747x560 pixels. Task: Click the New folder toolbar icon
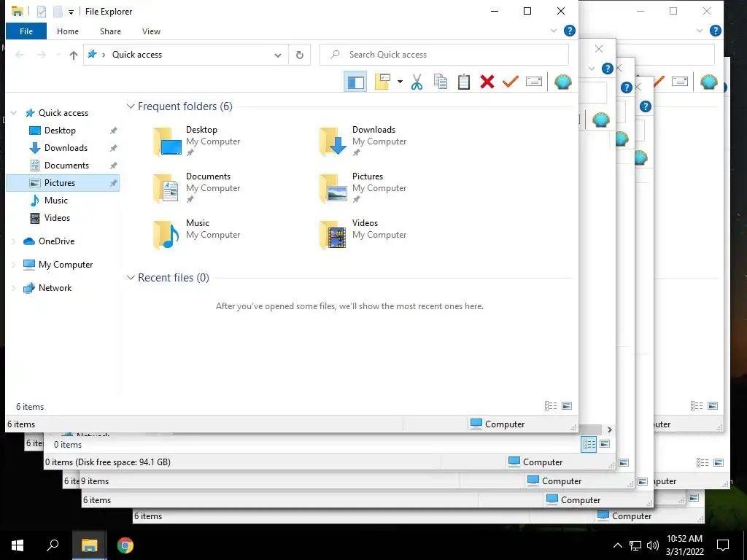click(382, 82)
